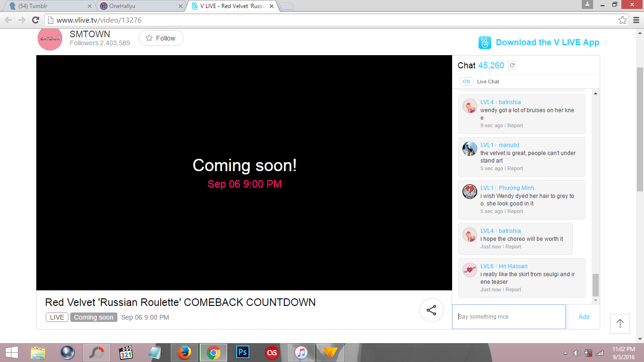Image resolution: width=644 pixels, height=362 pixels.
Task: Open Last.fm from the taskbar
Action: (272, 352)
